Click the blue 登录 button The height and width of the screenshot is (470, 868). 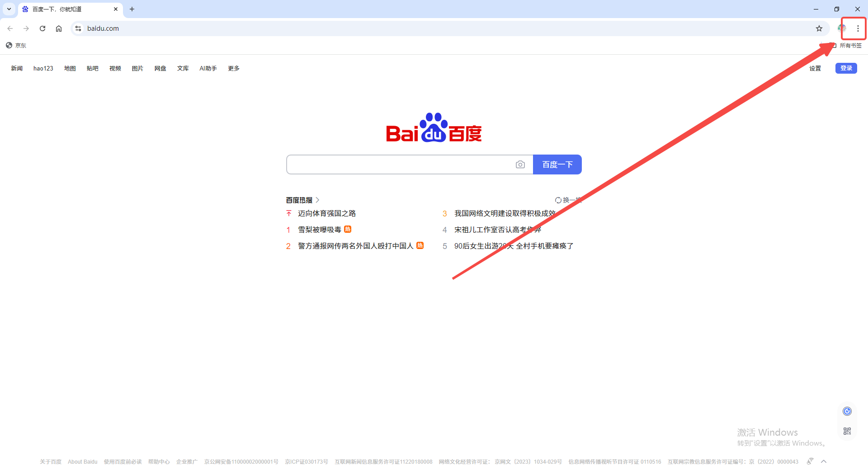846,68
